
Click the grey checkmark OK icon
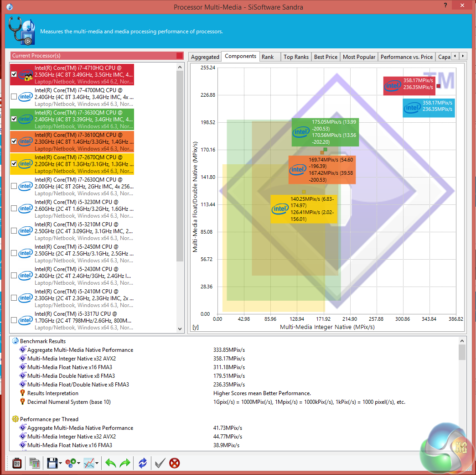[160, 463]
